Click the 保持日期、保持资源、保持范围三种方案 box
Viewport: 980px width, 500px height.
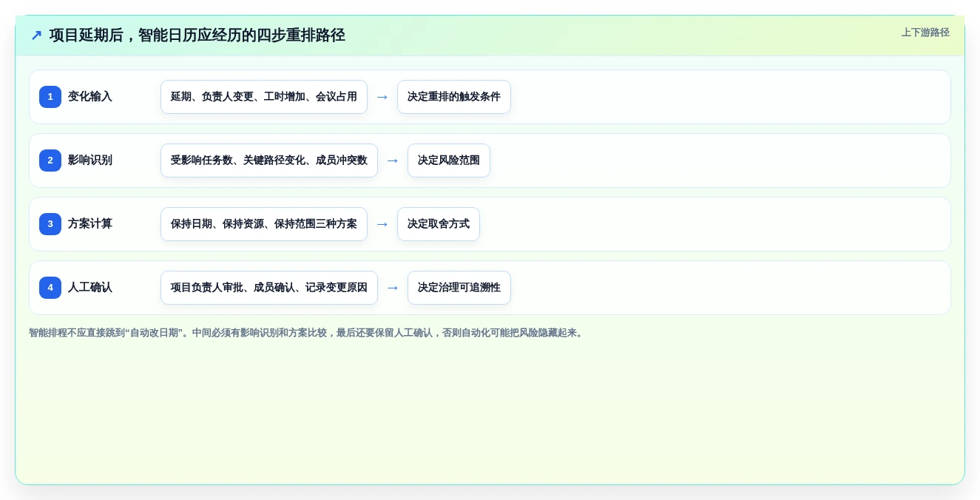264,224
